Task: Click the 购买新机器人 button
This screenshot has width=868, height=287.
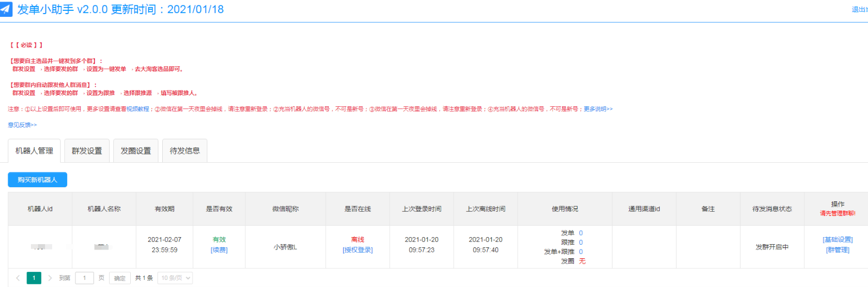Action: 37,180
